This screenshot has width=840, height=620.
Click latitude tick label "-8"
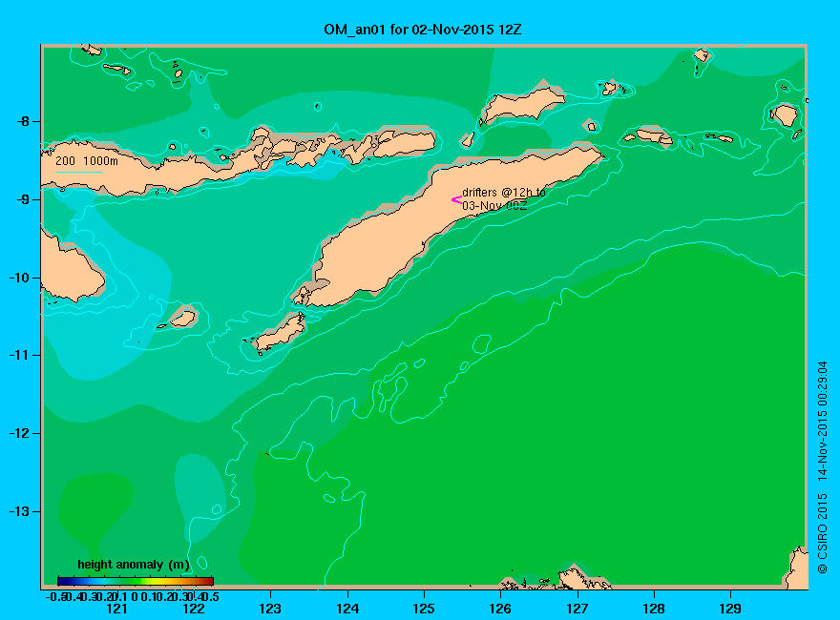[x=22, y=121]
